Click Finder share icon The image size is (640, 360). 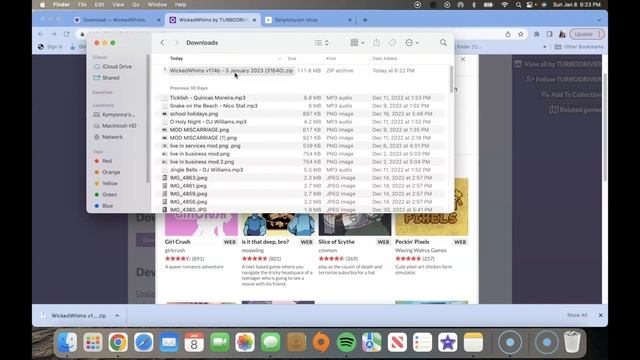[376, 42]
